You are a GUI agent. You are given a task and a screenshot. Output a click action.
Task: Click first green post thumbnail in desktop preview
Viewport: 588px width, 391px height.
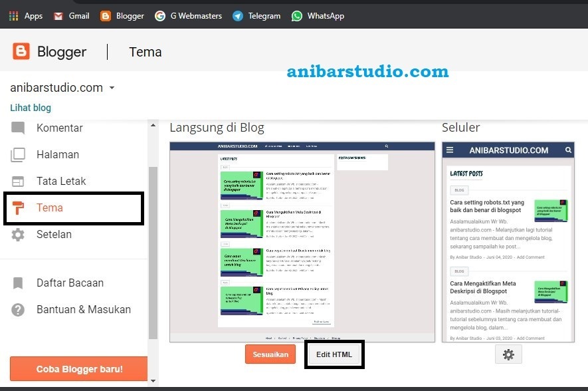[241, 186]
